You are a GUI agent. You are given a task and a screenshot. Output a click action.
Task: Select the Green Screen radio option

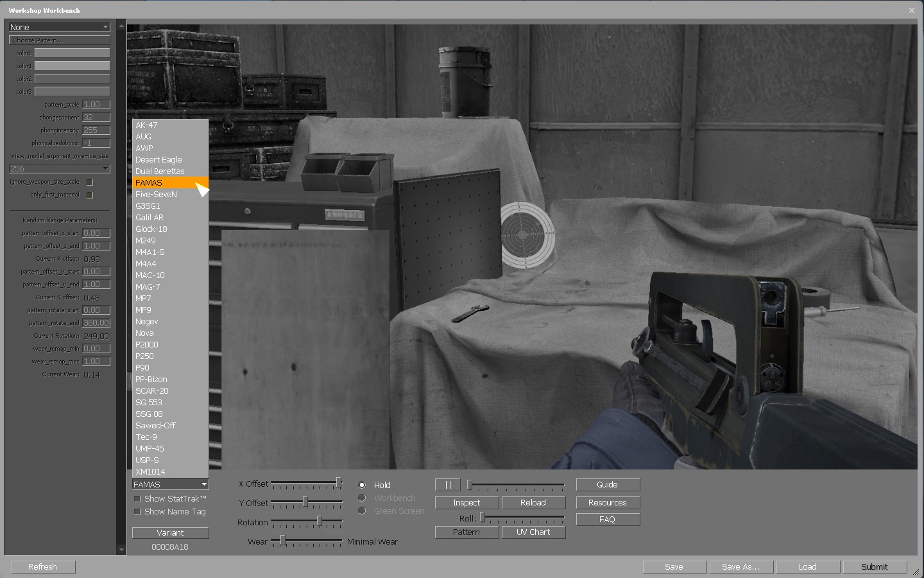click(x=362, y=511)
